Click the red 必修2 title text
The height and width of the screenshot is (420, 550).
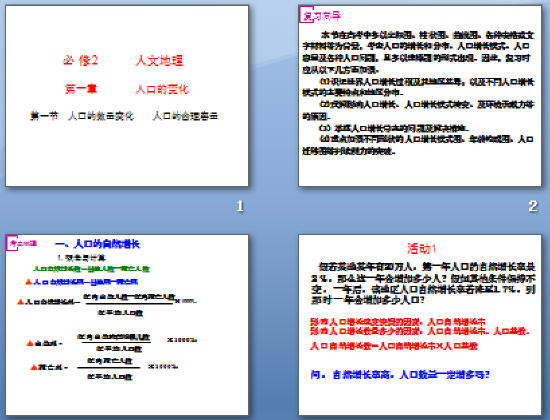coord(80,60)
